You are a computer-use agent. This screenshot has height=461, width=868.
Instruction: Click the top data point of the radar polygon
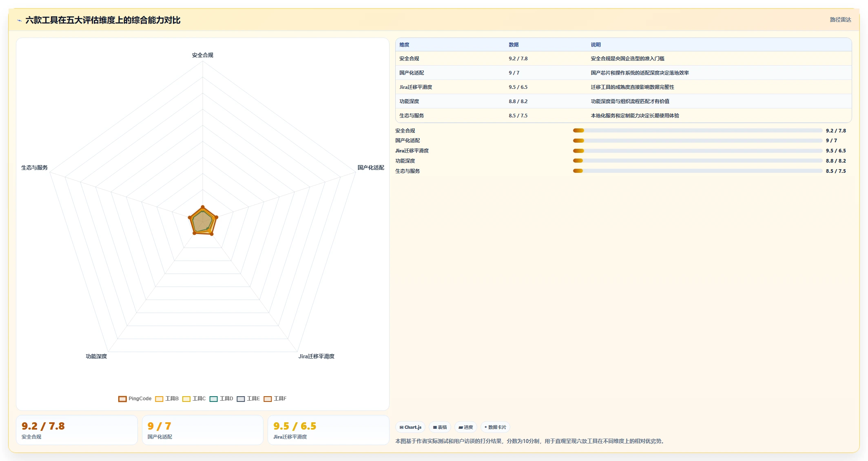203,207
